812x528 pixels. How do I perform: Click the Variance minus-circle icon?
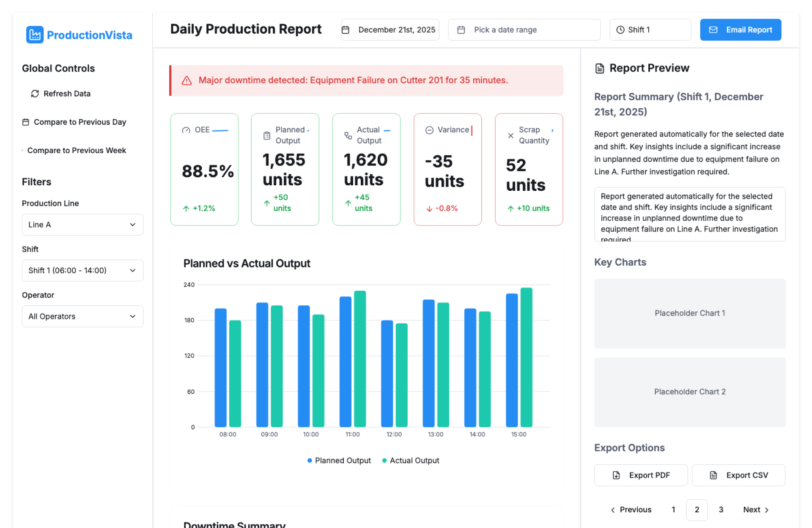(x=429, y=130)
